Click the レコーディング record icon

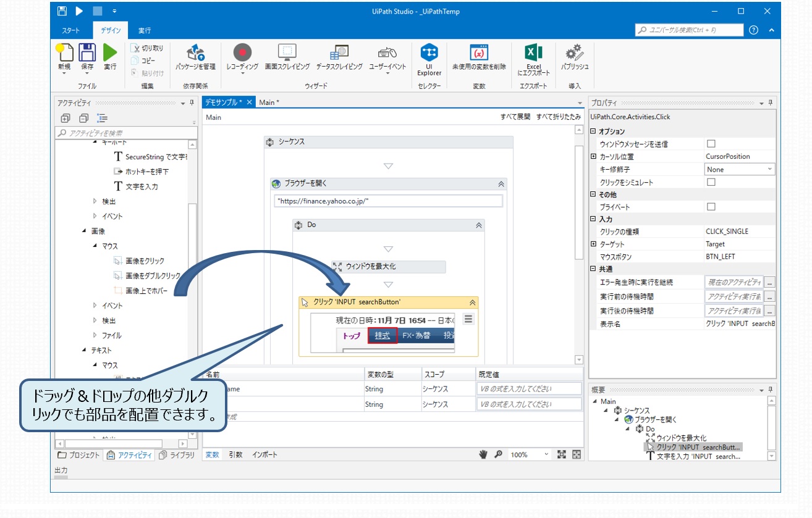[242, 53]
